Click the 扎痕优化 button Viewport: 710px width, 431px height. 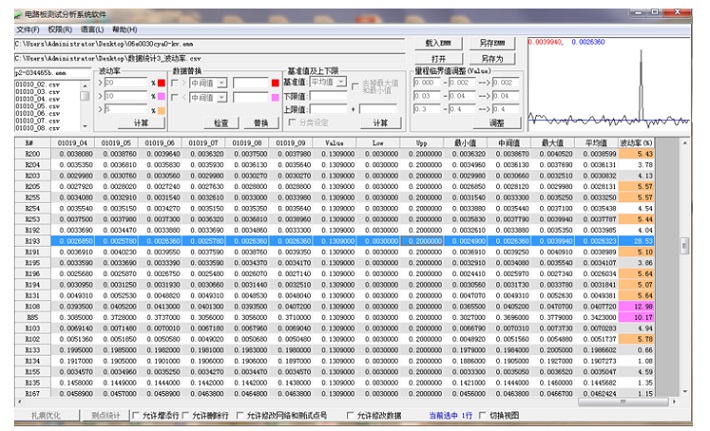coord(46,415)
